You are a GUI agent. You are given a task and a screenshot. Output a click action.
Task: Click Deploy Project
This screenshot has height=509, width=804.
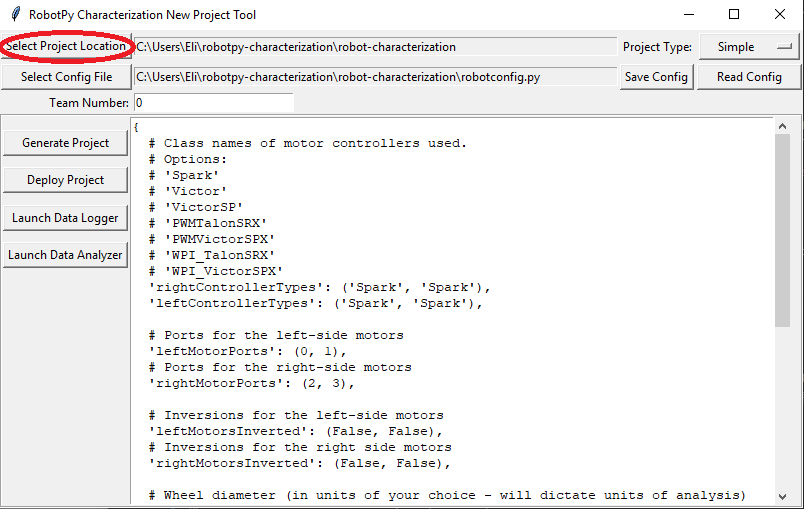click(x=65, y=180)
